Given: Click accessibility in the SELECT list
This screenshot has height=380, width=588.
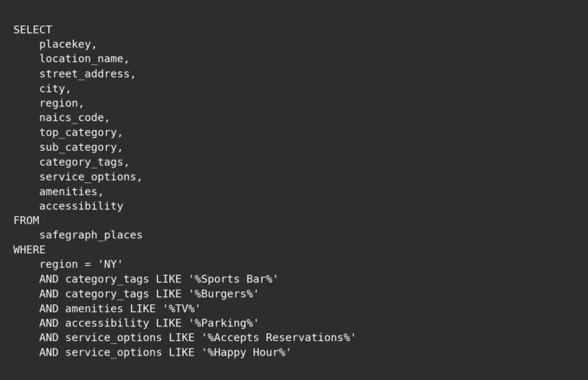Looking at the screenshot, I should pos(81,206).
